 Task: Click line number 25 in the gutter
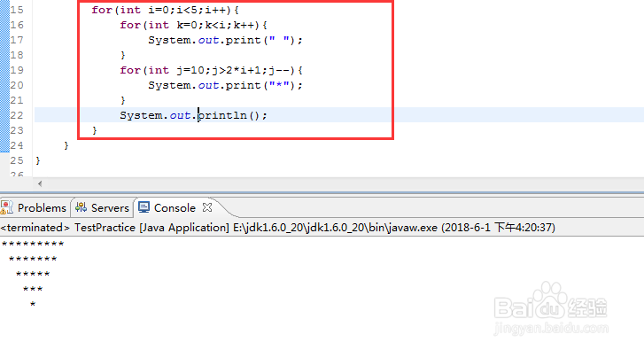(x=17, y=160)
